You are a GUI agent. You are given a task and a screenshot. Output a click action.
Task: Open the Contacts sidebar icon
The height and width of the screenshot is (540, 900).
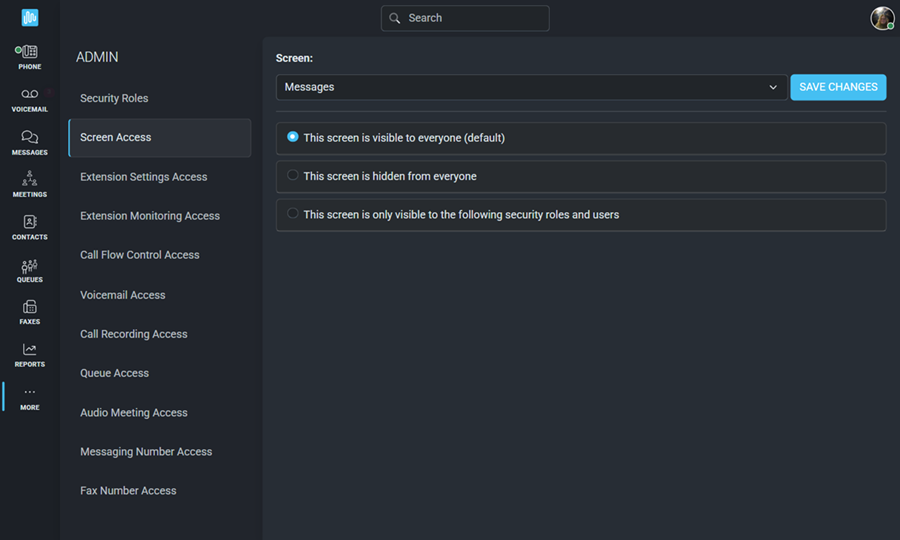[x=29, y=222]
